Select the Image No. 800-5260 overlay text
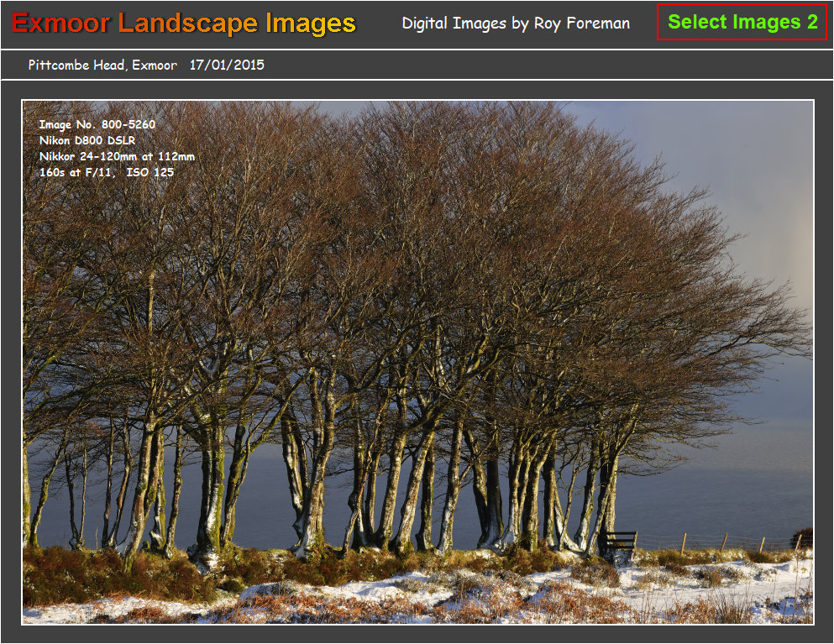 [x=98, y=124]
